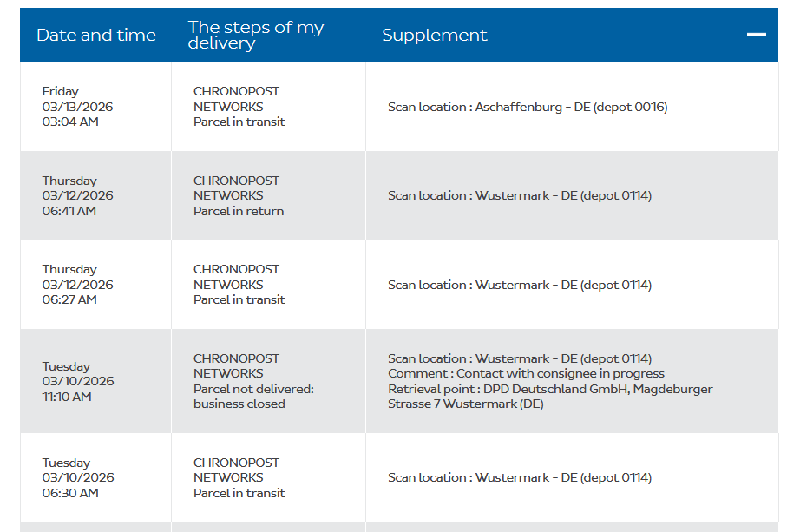Select the Friday 03/13/2026 03:04 AM date cell

click(x=77, y=107)
